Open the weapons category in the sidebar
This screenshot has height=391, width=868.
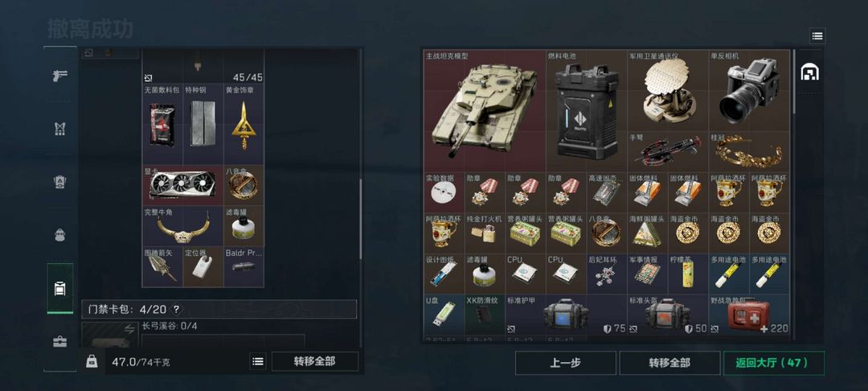point(59,76)
